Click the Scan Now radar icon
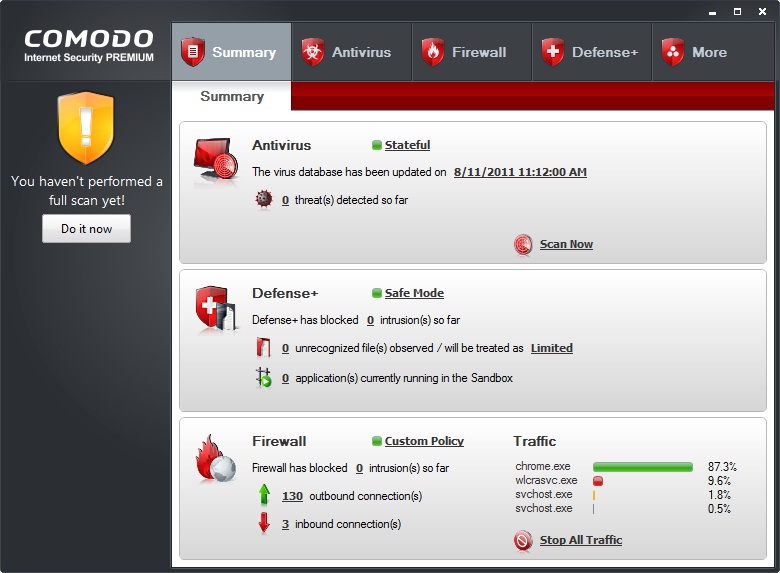 tap(523, 245)
